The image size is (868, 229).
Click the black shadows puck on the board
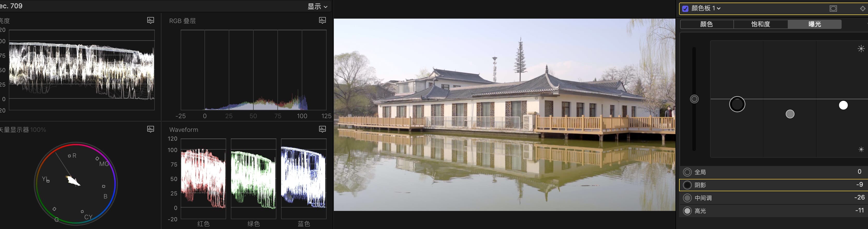click(737, 104)
